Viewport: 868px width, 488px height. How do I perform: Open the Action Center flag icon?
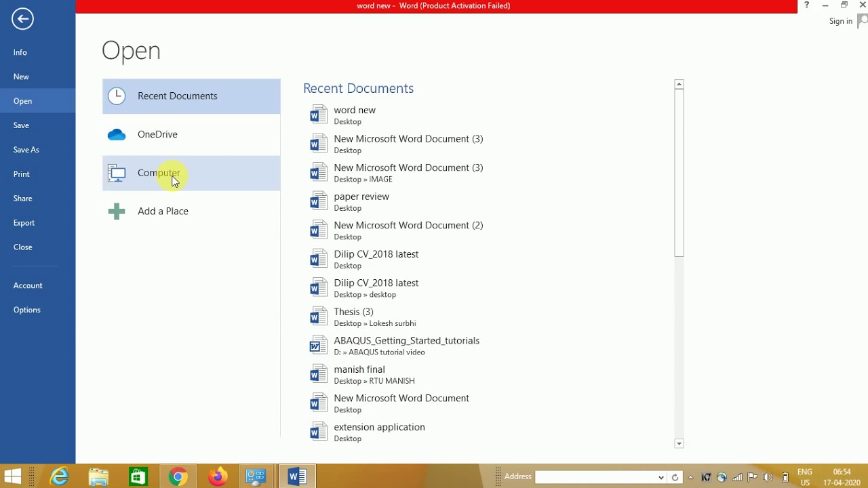tap(753, 477)
